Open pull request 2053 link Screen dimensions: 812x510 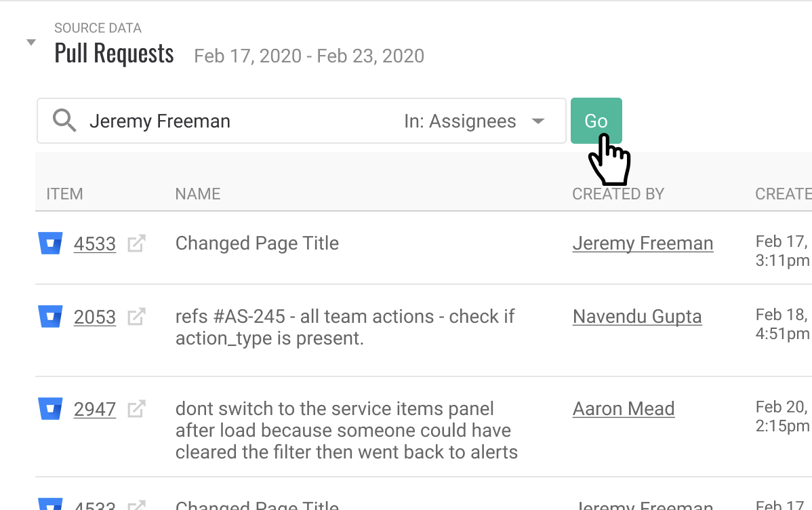[95, 317]
